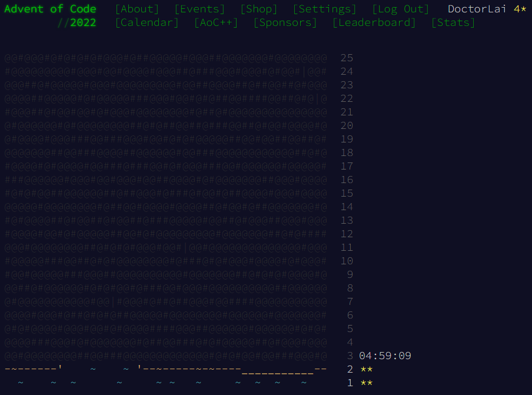The image size is (532, 395).
Task: Click the calendar number 15
Action: 347,193
